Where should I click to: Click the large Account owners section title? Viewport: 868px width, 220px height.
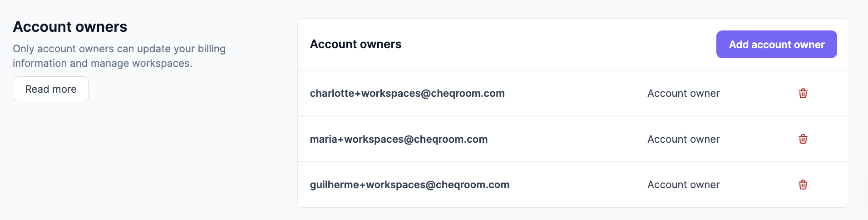click(70, 27)
